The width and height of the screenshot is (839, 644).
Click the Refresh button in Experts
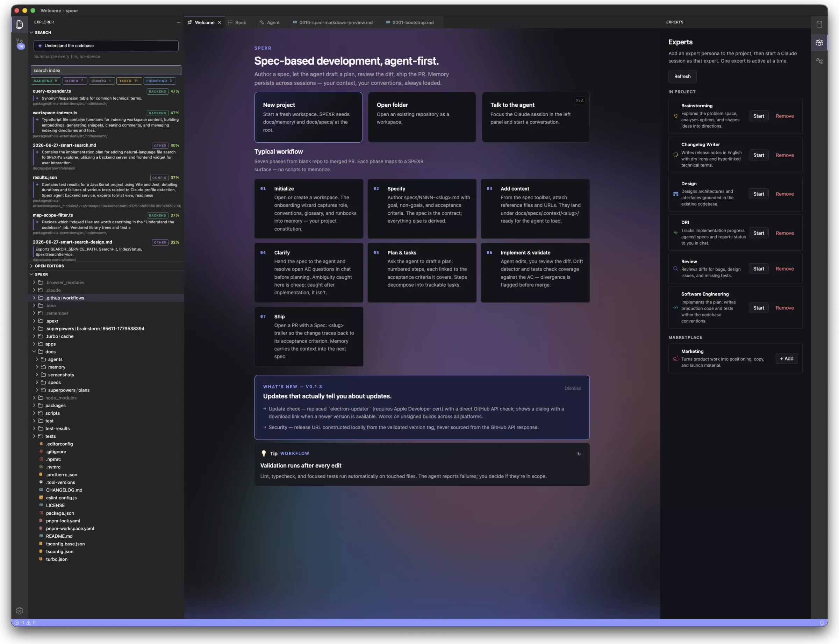pyautogui.click(x=682, y=77)
